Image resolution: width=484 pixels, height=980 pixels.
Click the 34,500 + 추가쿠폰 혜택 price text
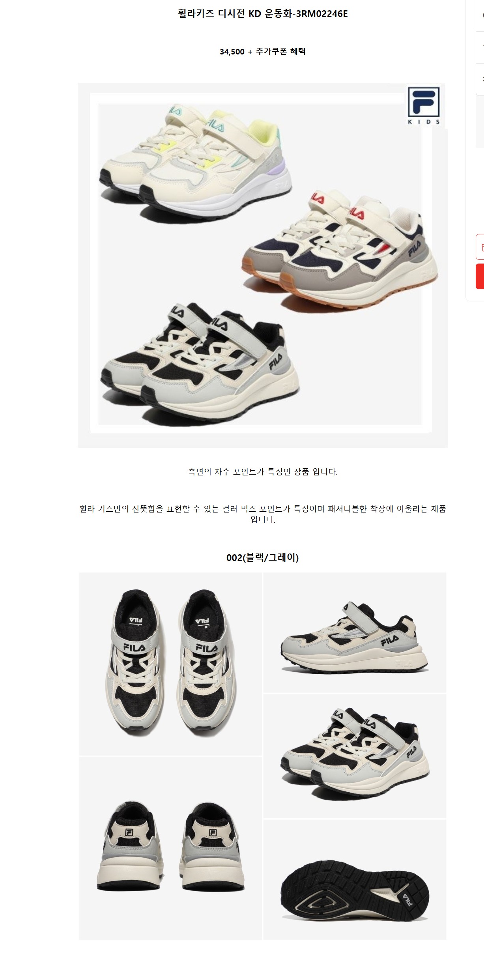coord(263,51)
